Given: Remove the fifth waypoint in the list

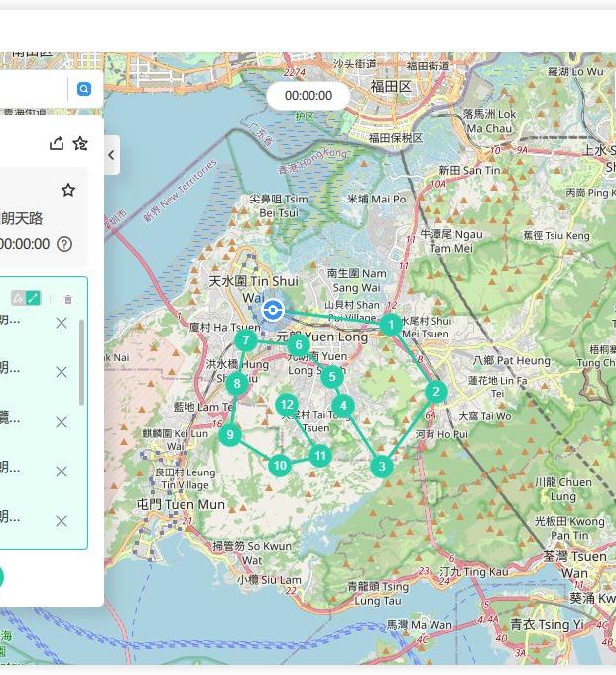Looking at the screenshot, I should (x=62, y=521).
